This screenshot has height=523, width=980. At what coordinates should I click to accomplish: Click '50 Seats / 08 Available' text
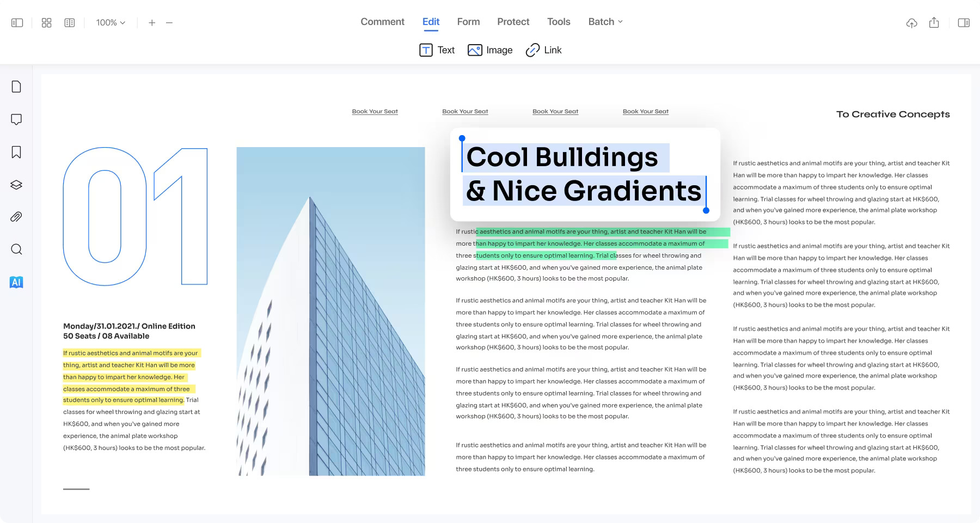106,336
